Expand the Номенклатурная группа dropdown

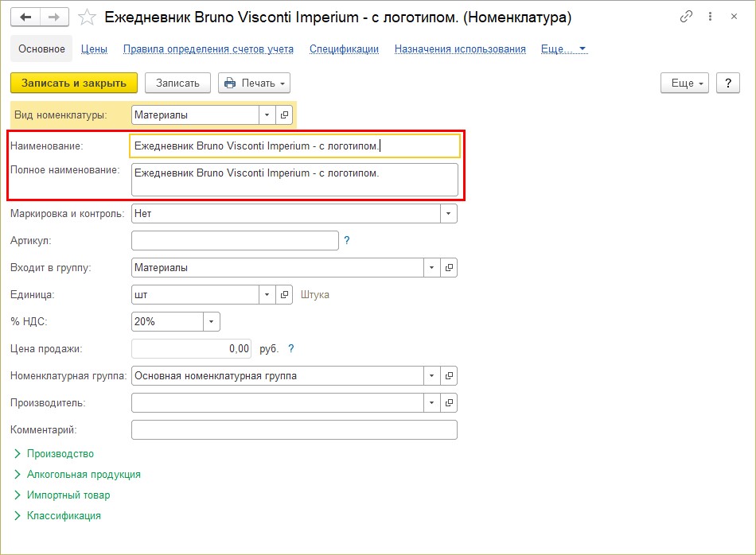pos(432,376)
